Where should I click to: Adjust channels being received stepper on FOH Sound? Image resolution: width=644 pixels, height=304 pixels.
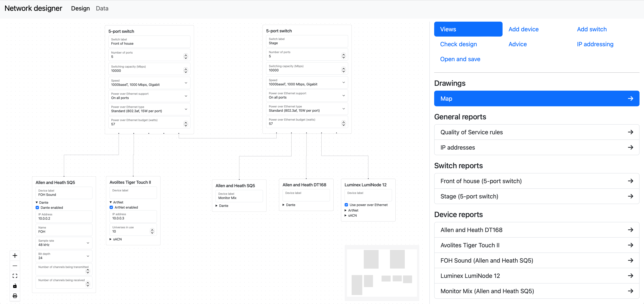pos(88,284)
